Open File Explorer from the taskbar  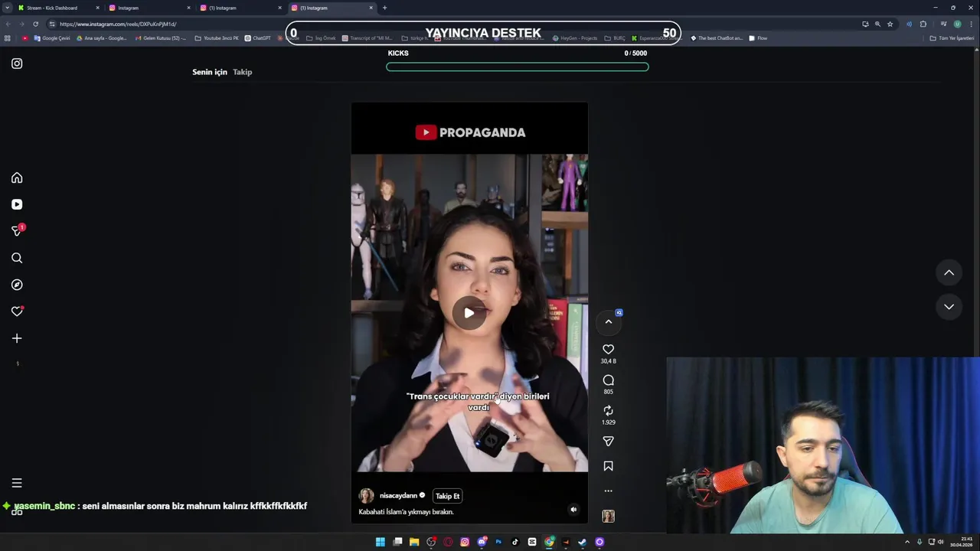coord(414,542)
